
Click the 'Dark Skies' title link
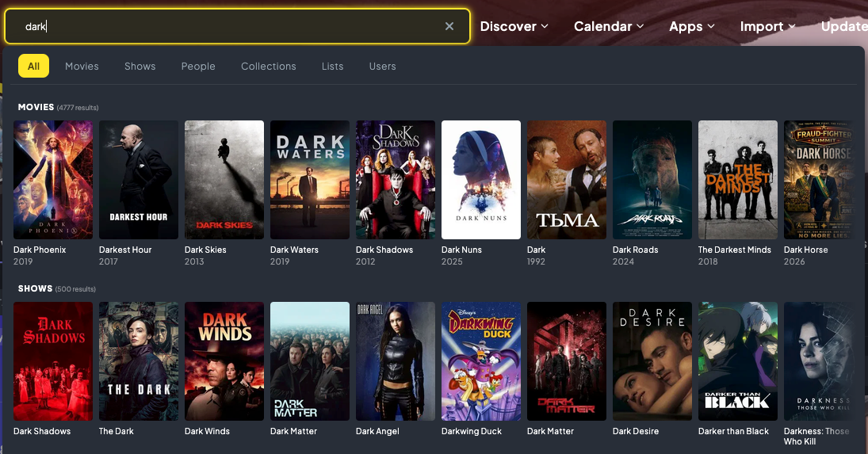(x=205, y=250)
